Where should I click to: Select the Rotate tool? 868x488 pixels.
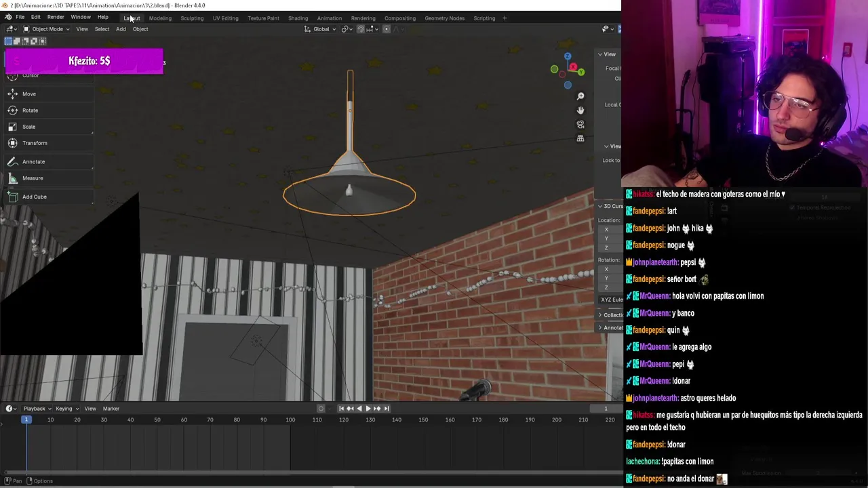47,110
